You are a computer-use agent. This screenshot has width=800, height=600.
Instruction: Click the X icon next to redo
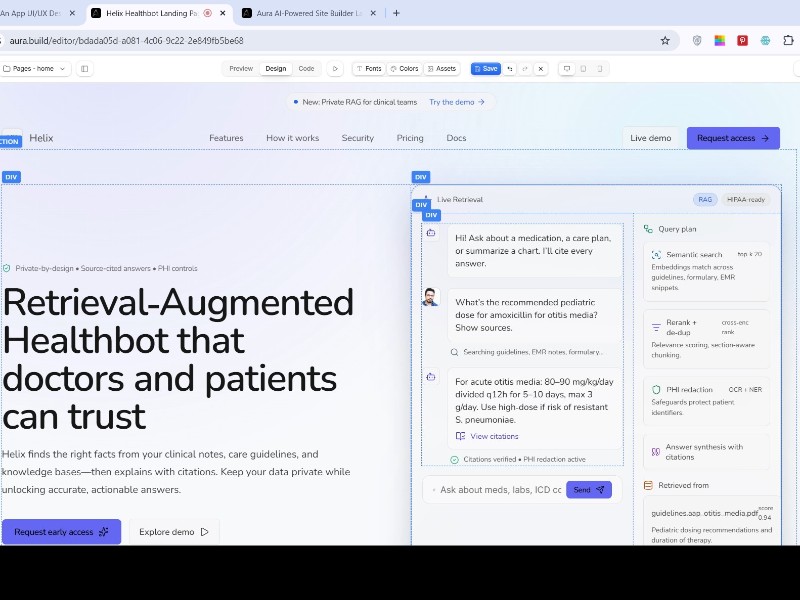pyautogui.click(x=541, y=69)
